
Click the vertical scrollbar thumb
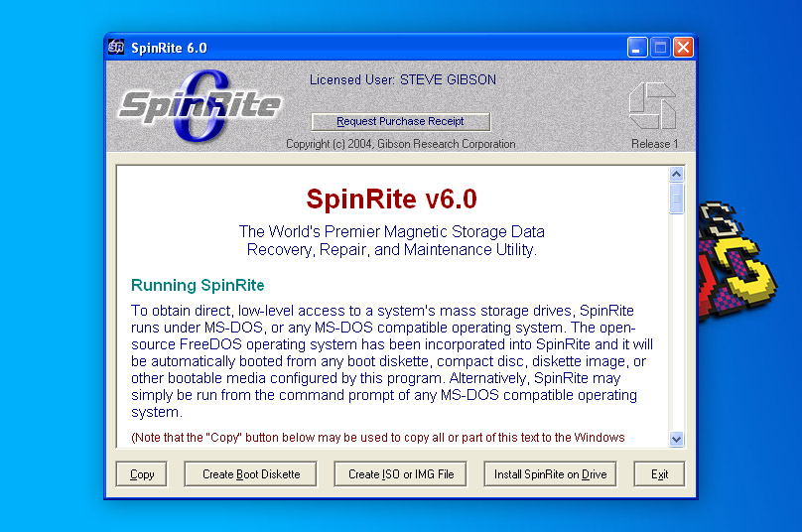(676, 199)
